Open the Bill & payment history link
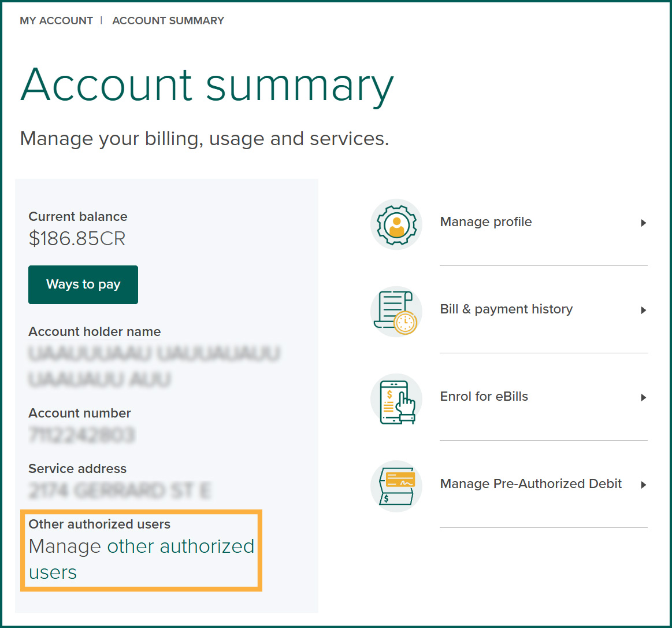 click(x=506, y=309)
